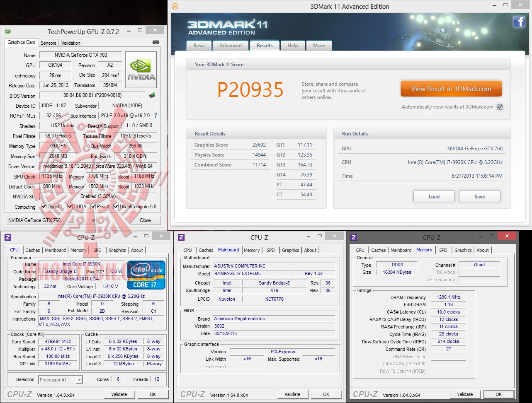Image resolution: width=532 pixels, height=403 pixels.
Task: Click the BIOS date 03/15/2013 in CPU-Z
Action: tap(274, 333)
